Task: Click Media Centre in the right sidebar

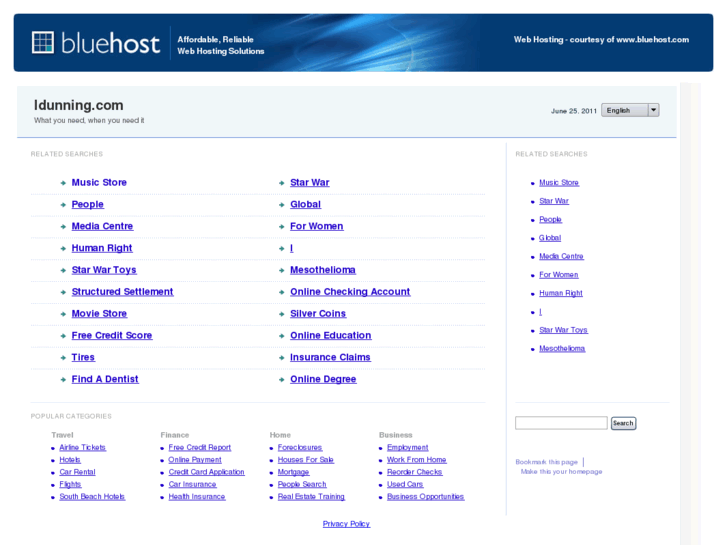Action: tap(561, 256)
